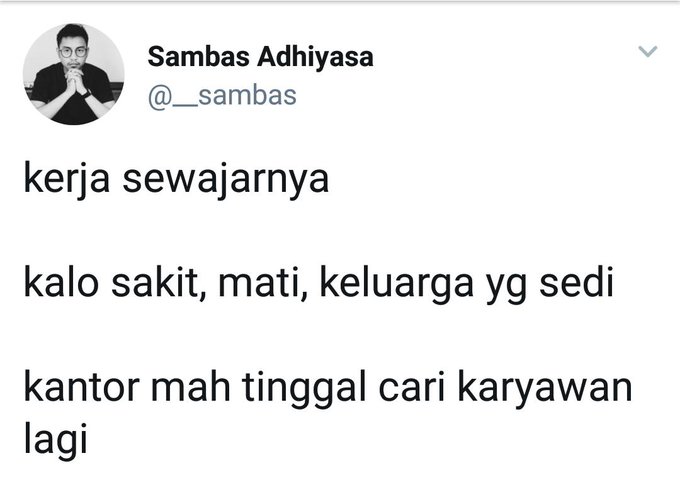680x497 pixels.
Task: Click the word "sedi" in the tweet
Action: coord(576,284)
